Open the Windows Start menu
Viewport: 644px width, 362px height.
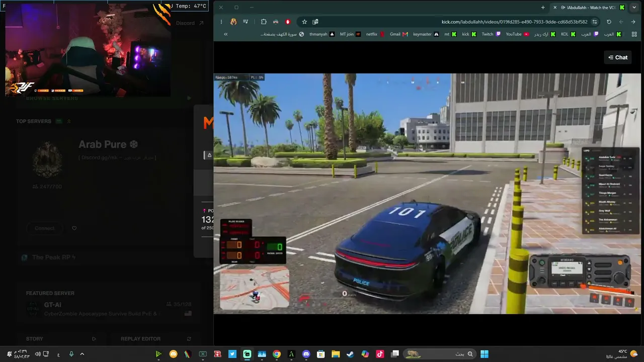click(485, 354)
